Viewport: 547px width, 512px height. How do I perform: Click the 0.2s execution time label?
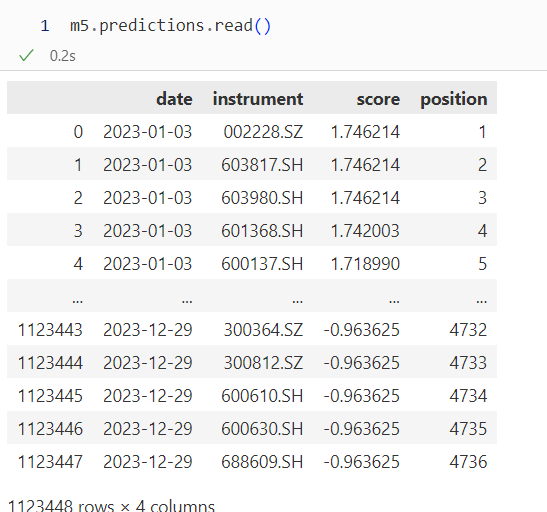coord(63,56)
